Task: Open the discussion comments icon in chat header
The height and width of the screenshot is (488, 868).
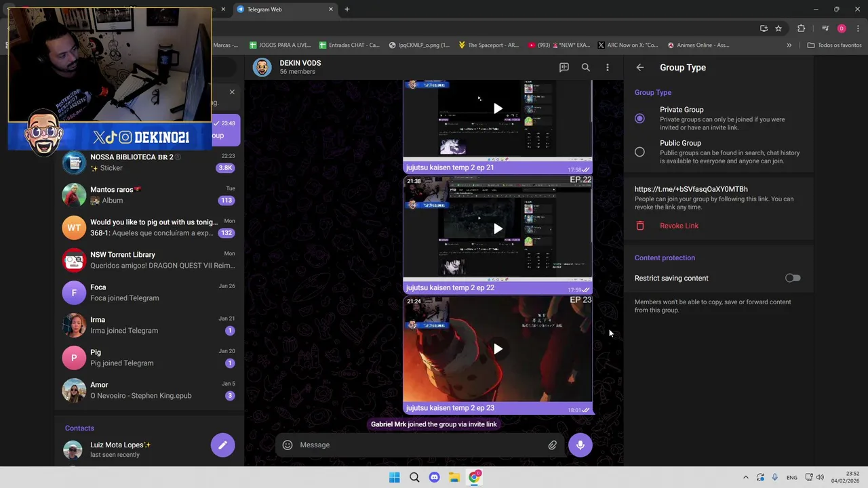Action: [x=564, y=67]
